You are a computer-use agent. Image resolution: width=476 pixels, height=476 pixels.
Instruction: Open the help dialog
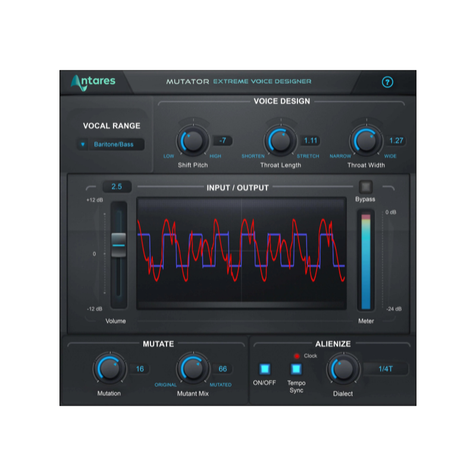[387, 82]
